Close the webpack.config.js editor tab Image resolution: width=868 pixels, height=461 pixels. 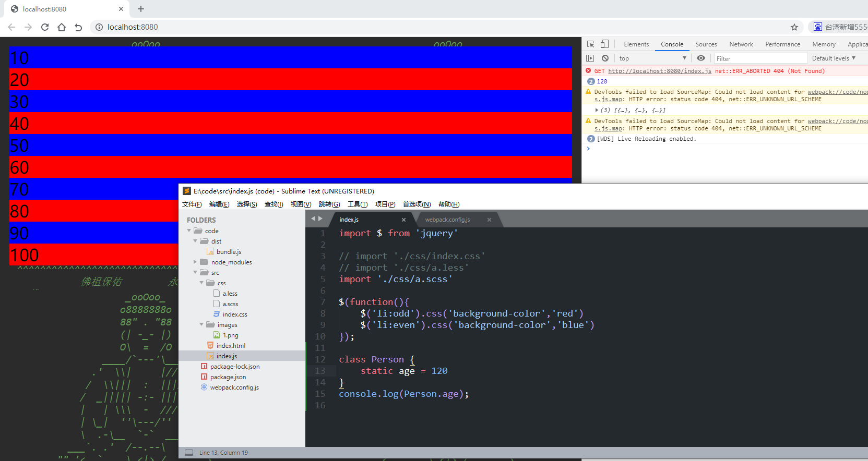click(489, 220)
